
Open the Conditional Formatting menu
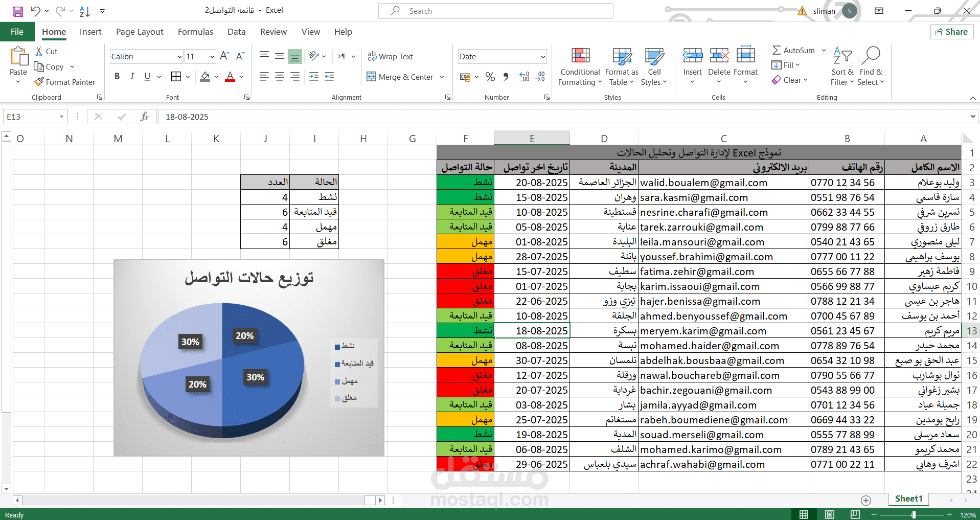pyautogui.click(x=580, y=67)
